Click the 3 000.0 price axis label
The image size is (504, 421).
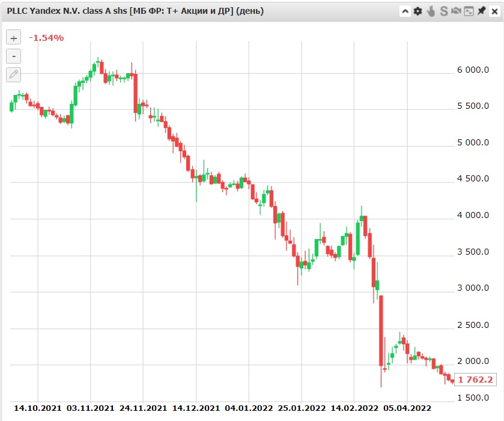[473, 288]
